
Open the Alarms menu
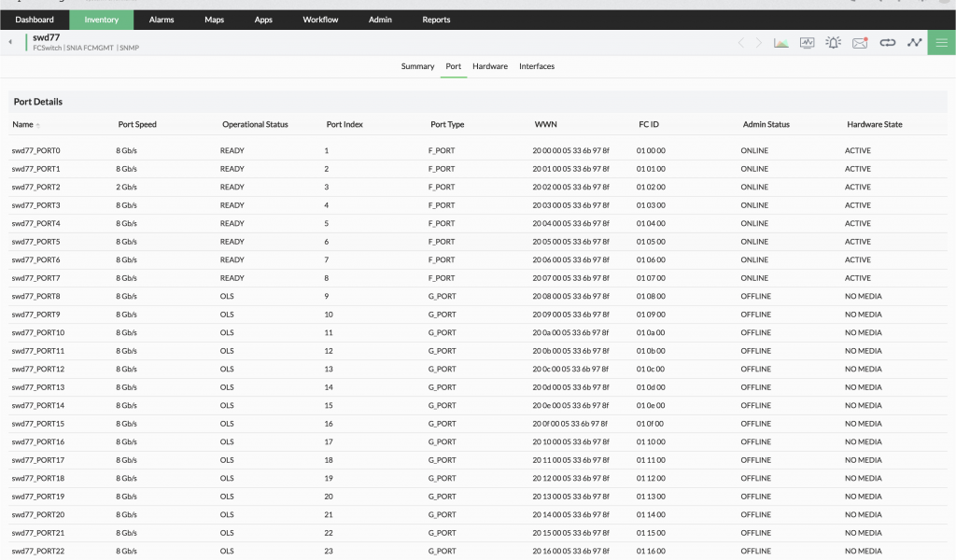pyautogui.click(x=162, y=20)
